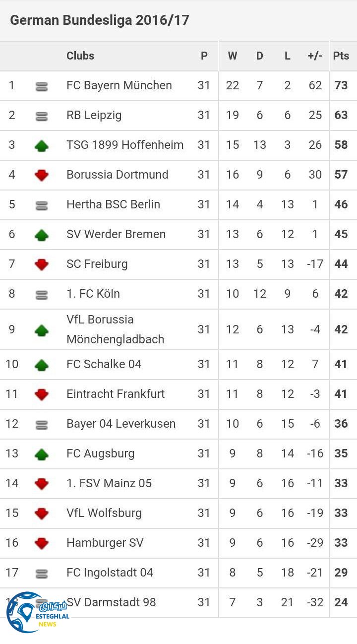
Task: Click the grey unchanged icon beside Bayer 04 Leverkusen
Action: 42,425
